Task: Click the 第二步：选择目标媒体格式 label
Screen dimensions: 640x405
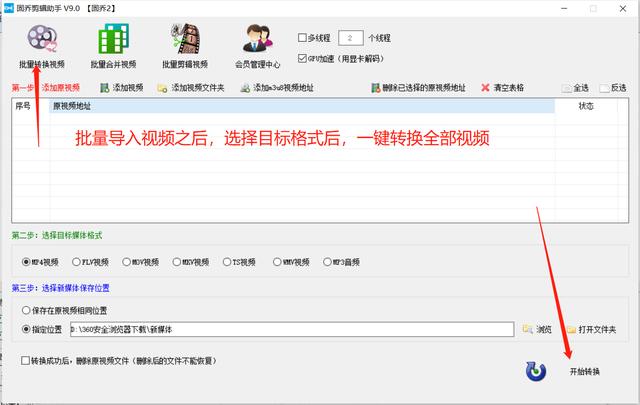Action: click(57, 235)
